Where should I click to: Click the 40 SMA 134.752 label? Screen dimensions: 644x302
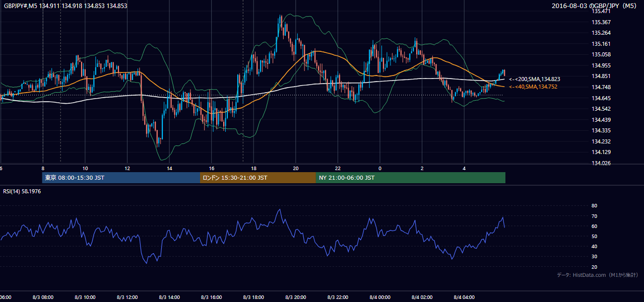point(533,87)
